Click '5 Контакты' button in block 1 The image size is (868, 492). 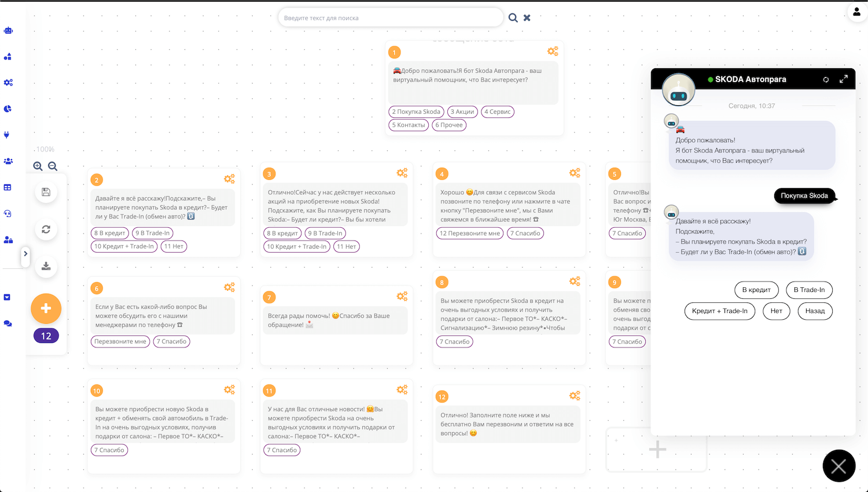coord(409,125)
